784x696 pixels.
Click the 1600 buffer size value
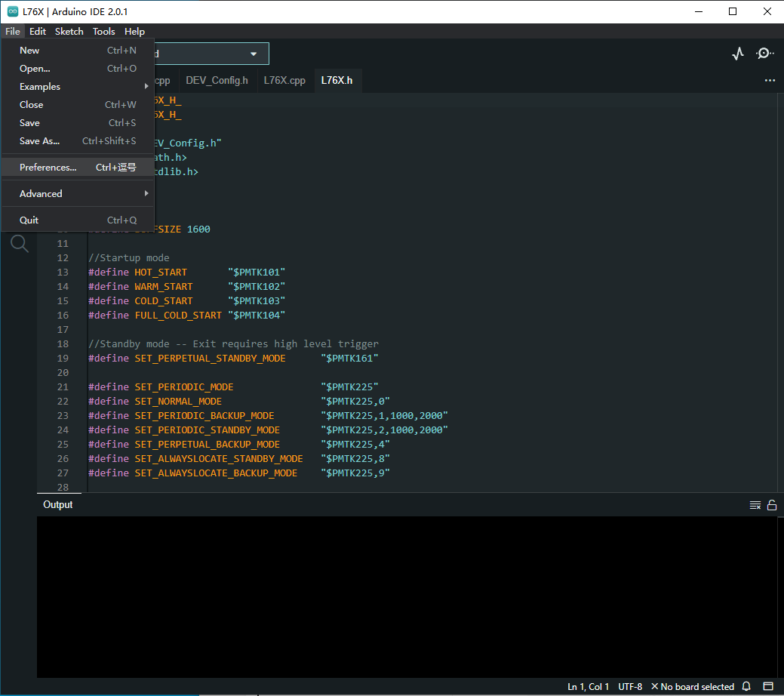point(198,229)
